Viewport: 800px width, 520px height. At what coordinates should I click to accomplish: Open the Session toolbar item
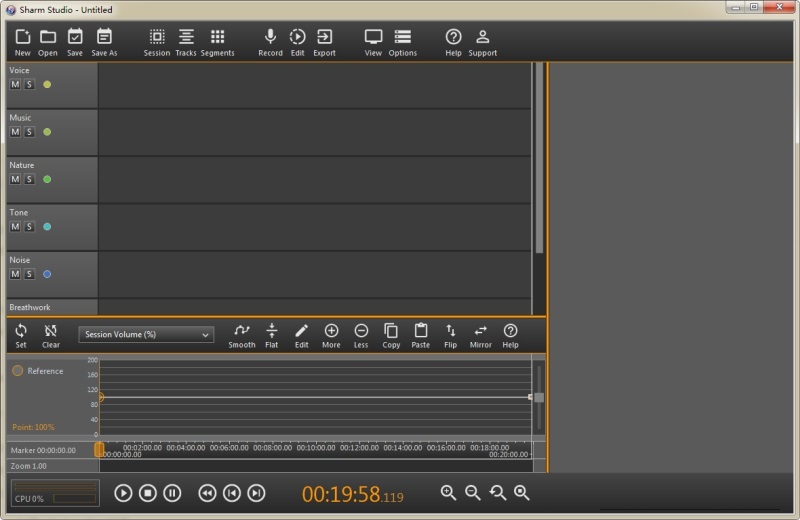click(157, 38)
